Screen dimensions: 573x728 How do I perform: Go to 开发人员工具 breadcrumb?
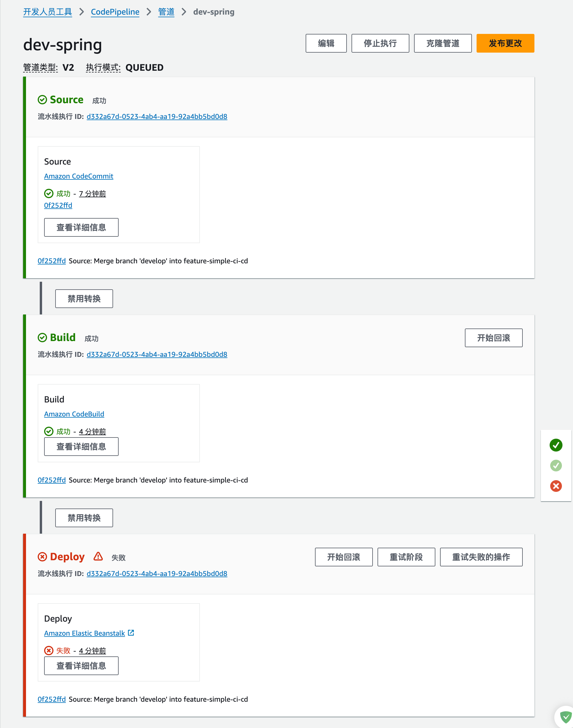47,12
